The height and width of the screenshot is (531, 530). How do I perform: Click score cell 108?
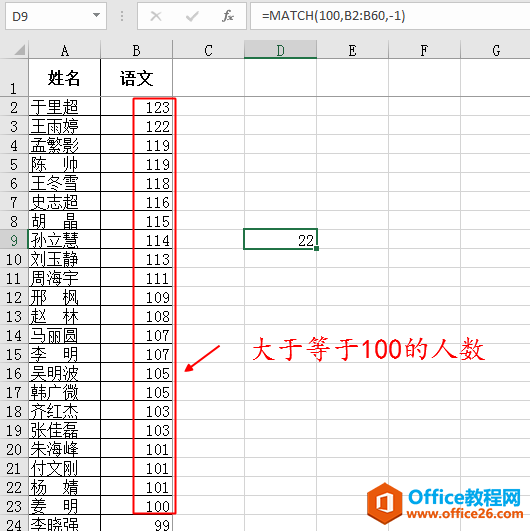click(136, 316)
